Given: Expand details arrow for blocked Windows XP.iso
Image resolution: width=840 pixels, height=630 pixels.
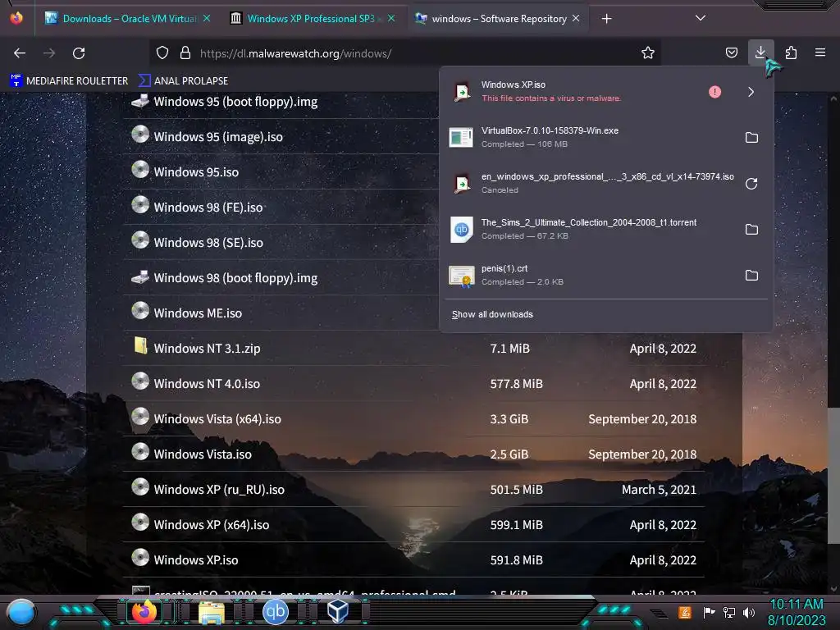Looking at the screenshot, I should (751, 92).
